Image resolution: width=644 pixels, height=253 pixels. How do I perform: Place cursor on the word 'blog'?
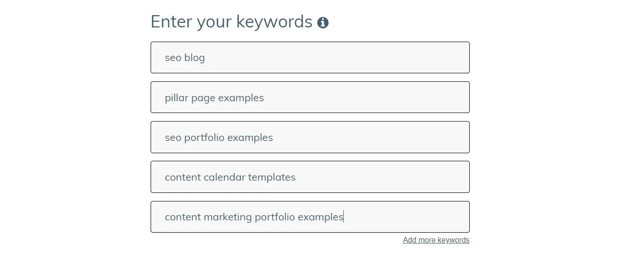coord(195,58)
